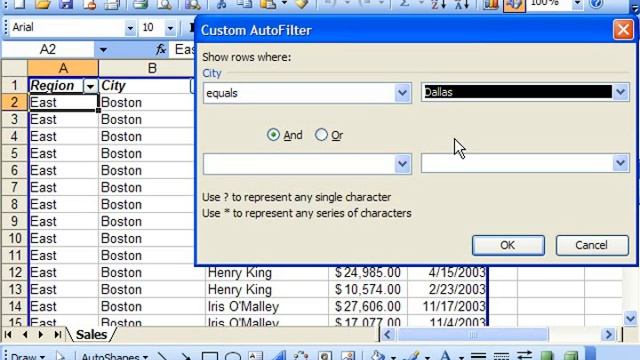Click the Name Box showing A2
640x360 pixels.
tap(48, 50)
